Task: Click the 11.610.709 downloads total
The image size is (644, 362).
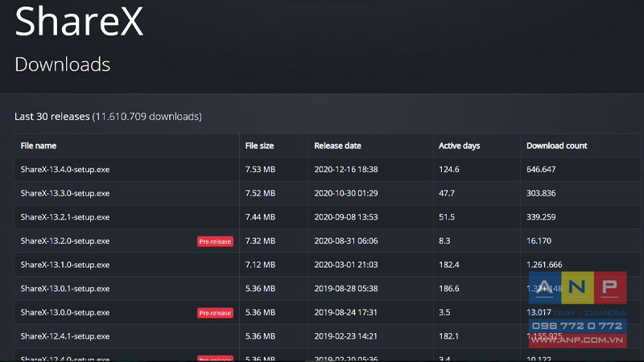Action: 147,117
